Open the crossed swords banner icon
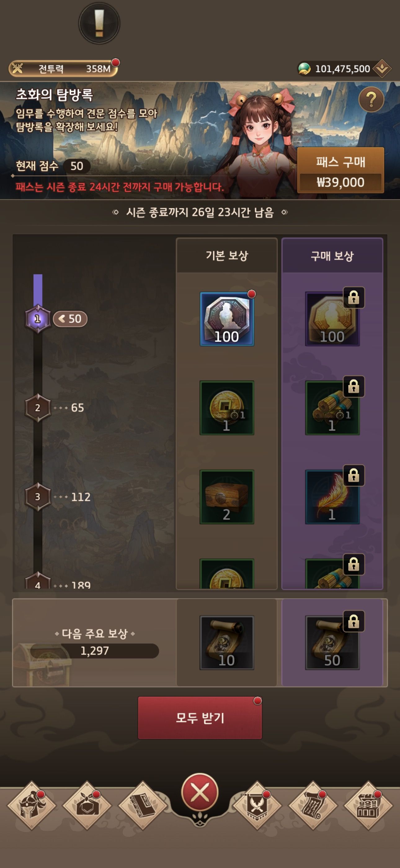Screen dimensions: 400x868 257,806
